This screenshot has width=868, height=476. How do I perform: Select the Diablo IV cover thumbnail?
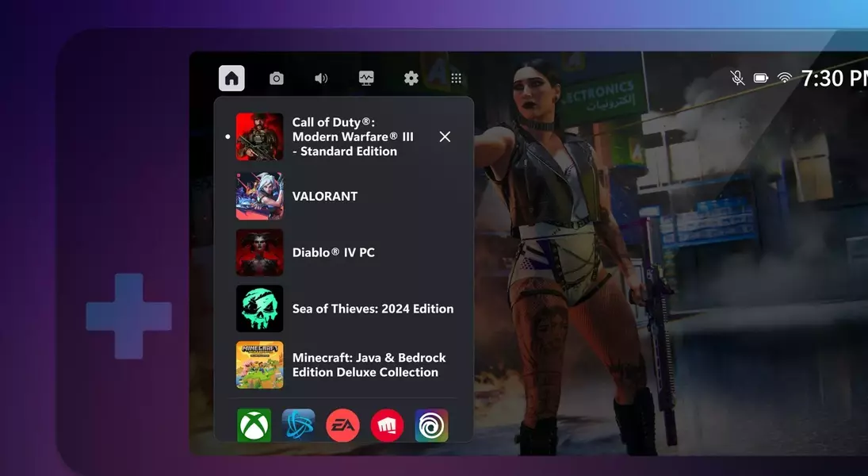pyautogui.click(x=260, y=253)
